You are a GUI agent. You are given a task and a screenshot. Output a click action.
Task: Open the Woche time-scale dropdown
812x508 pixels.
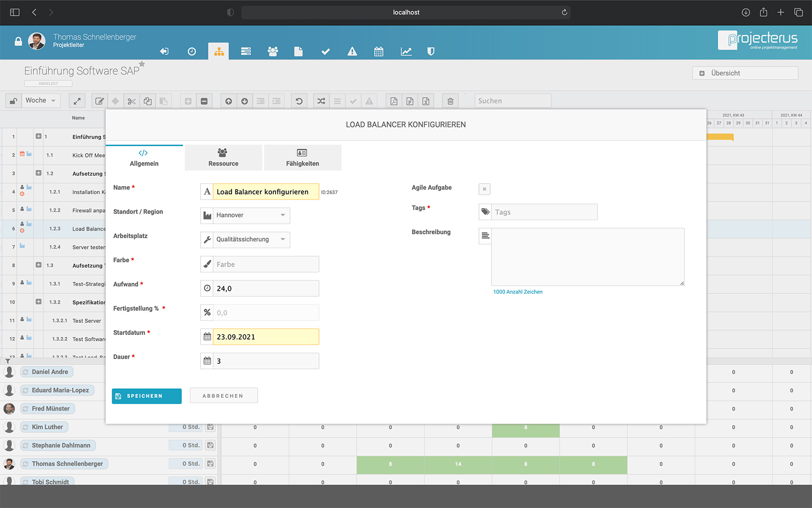pos(41,100)
